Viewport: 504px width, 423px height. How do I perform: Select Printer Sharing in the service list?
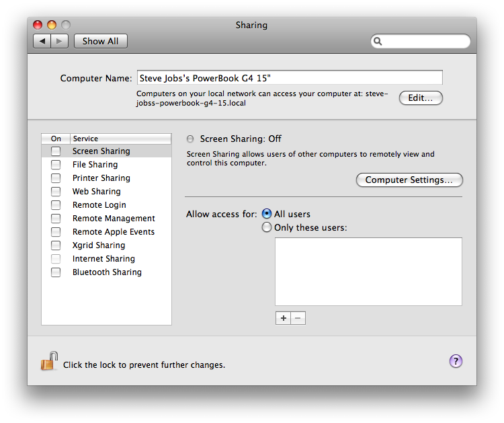click(106, 178)
